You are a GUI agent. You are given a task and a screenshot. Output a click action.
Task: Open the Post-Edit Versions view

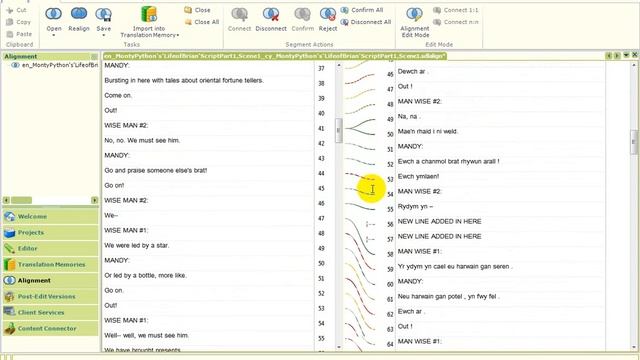tap(51, 296)
